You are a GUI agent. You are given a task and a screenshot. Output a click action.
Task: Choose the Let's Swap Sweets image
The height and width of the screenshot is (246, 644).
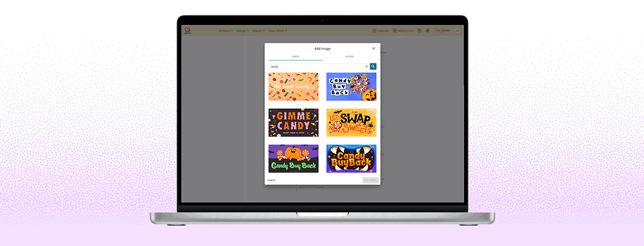tap(352, 123)
